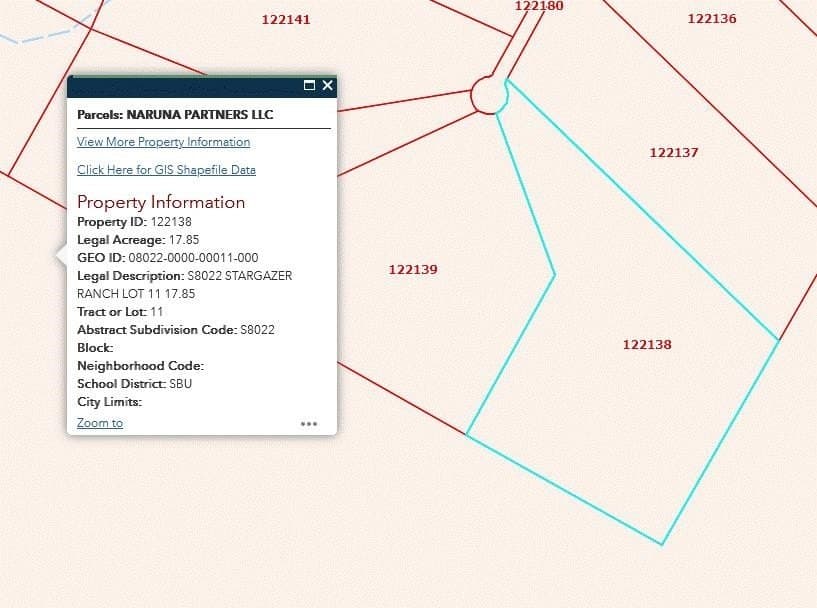The width and height of the screenshot is (817, 608).
Task: Click the popup's dark title bar
Action: (x=180, y=85)
